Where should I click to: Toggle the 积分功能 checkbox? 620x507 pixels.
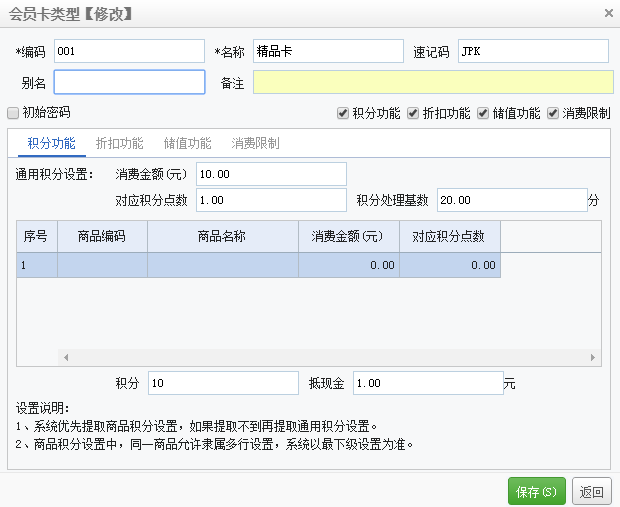pyautogui.click(x=343, y=113)
